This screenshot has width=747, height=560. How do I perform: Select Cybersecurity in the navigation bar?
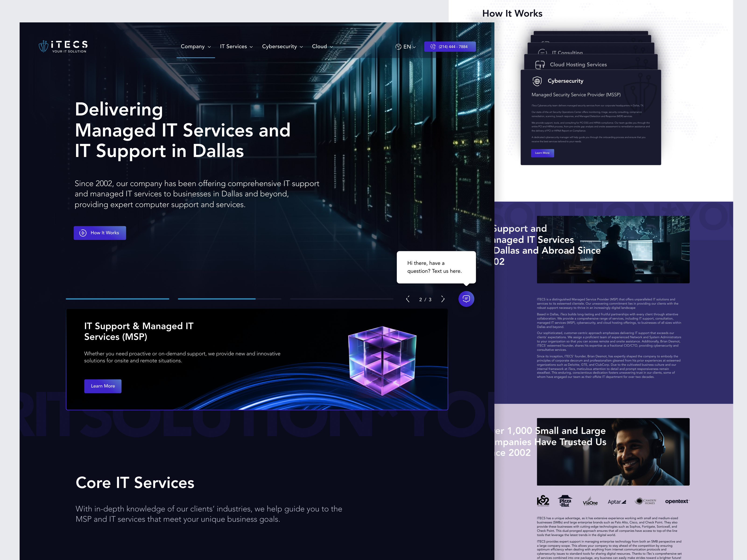280,47
